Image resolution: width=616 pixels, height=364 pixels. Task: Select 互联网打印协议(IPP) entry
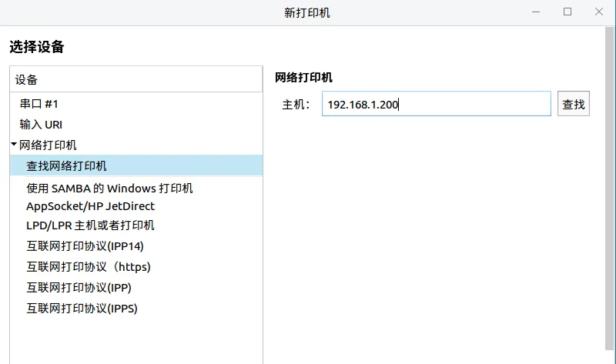point(79,288)
